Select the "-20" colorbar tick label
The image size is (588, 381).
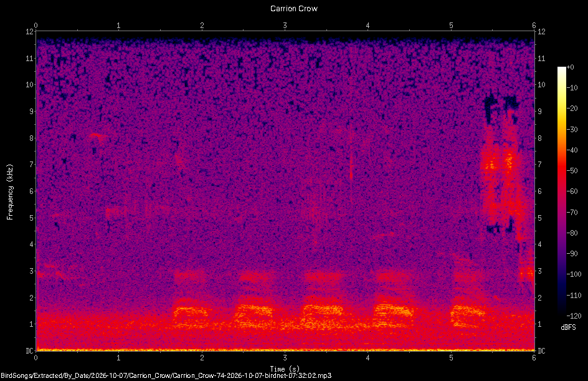(x=572, y=109)
